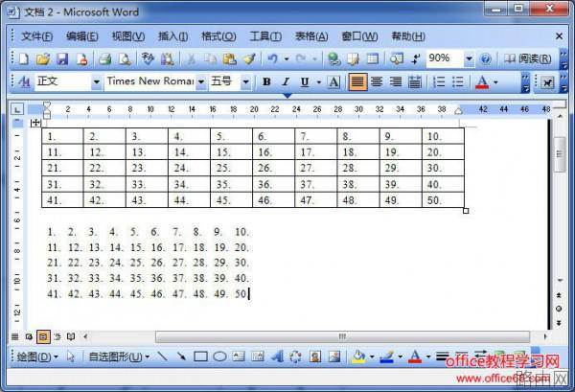Open the 表格(A) menu
This screenshot has width=575, height=392.
click(311, 36)
